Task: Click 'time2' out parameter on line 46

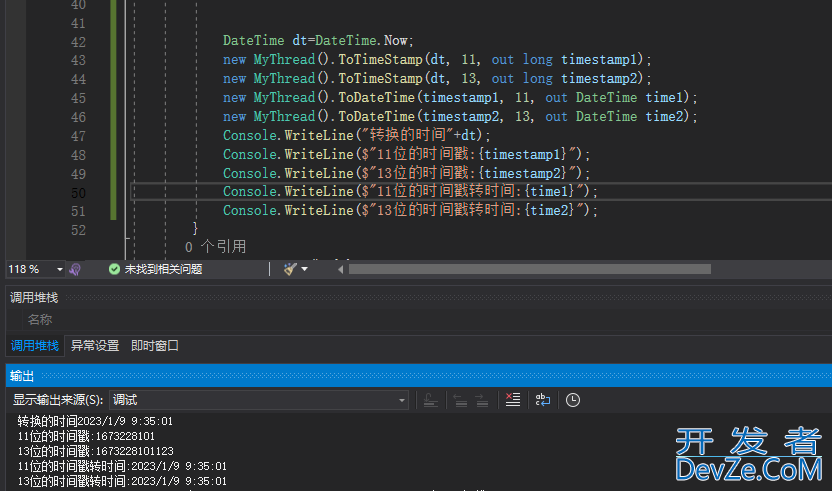Action: click(664, 116)
